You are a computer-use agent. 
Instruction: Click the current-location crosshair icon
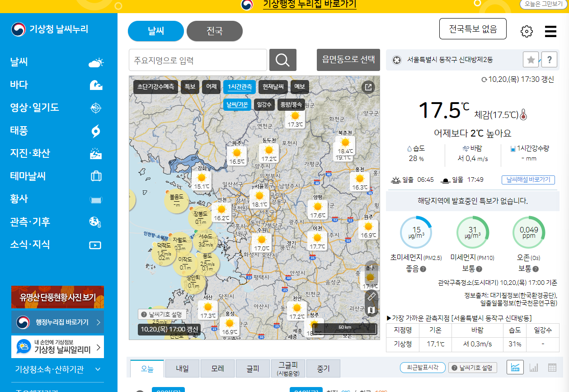pyautogui.click(x=397, y=60)
